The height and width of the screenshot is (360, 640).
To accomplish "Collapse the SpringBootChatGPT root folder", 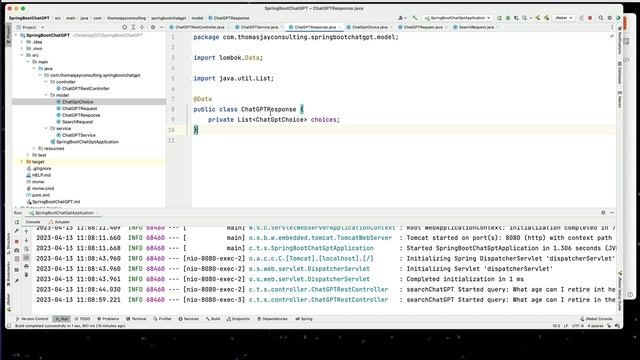I will click(x=16, y=36).
